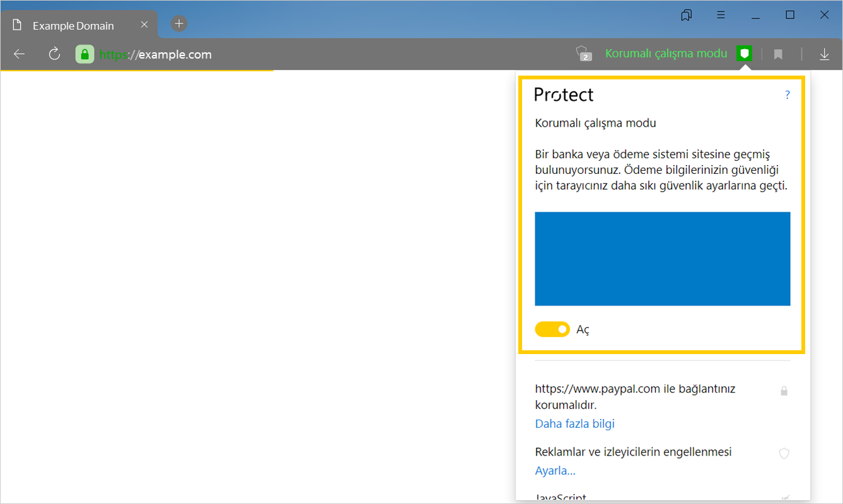The image size is (843, 504).
Task: Reload the current page
Action: pyautogui.click(x=54, y=54)
